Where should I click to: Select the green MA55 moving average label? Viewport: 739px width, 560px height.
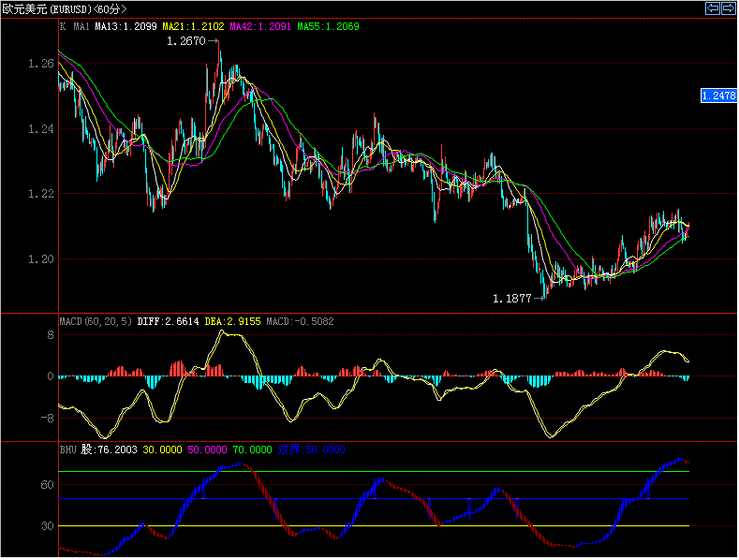point(328,27)
